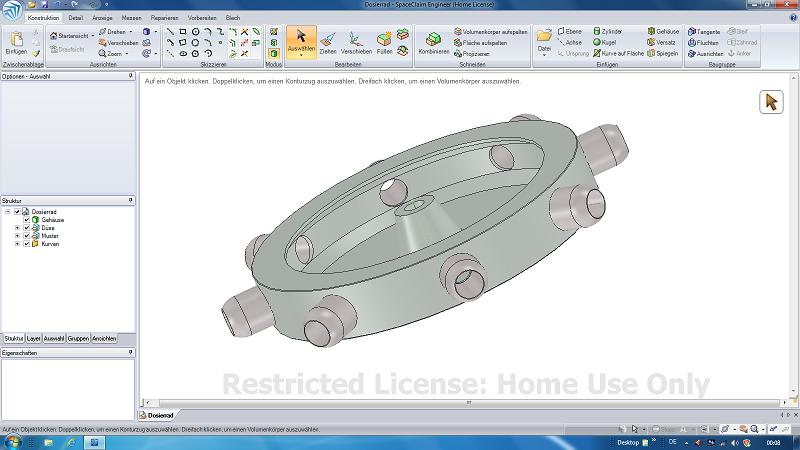Click Einfügen (paste) in Zwischenablage

pyautogui.click(x=16, y=43)
